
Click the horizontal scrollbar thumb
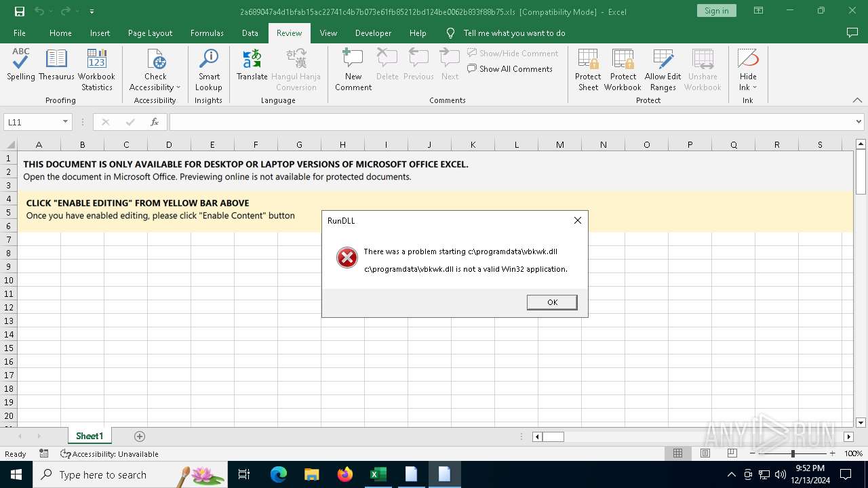click(553, 436)
